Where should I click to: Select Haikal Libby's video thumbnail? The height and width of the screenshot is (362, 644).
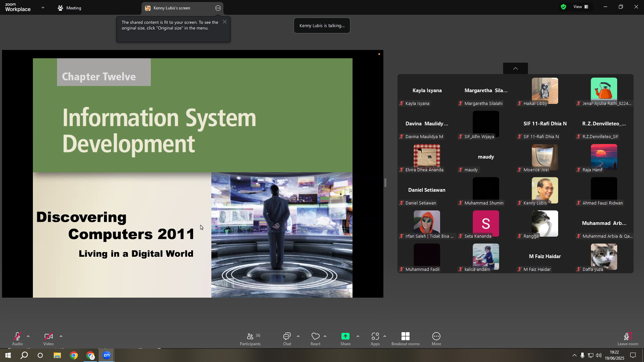pos(545,91)
